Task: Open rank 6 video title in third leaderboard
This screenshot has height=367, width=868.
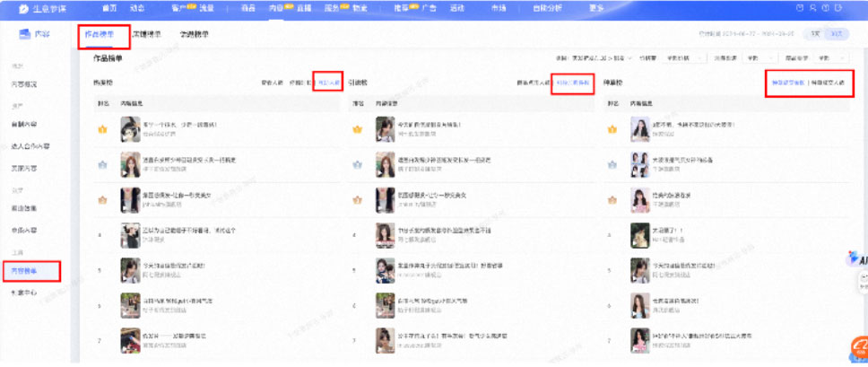Action: 676,301
